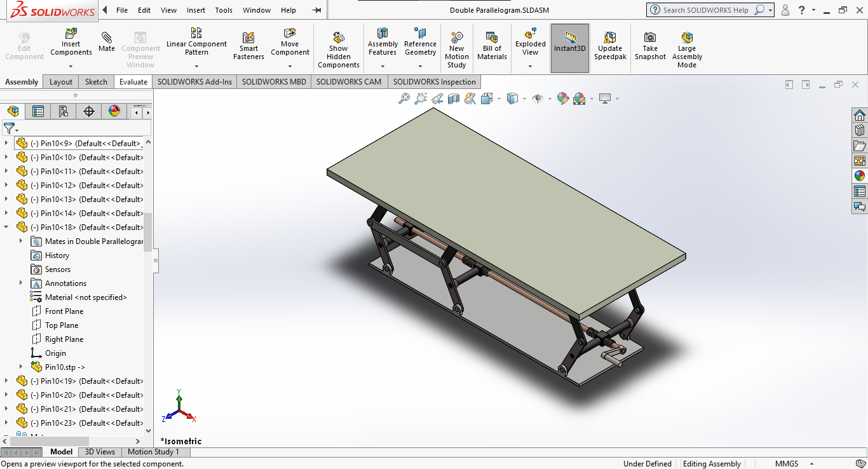The image size is (868, 469).
Task: Expand Mates in Double Parallelogram node
Action: (x=21, y=241)
